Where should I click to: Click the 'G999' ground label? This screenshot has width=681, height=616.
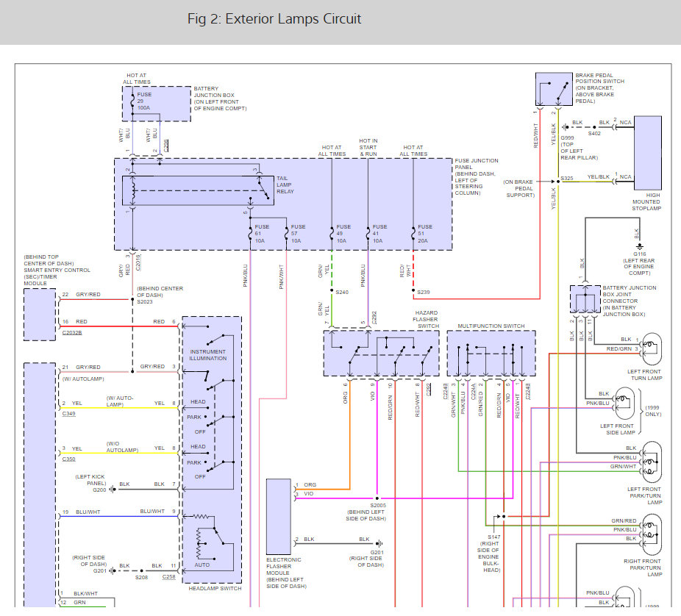[567, 138]
